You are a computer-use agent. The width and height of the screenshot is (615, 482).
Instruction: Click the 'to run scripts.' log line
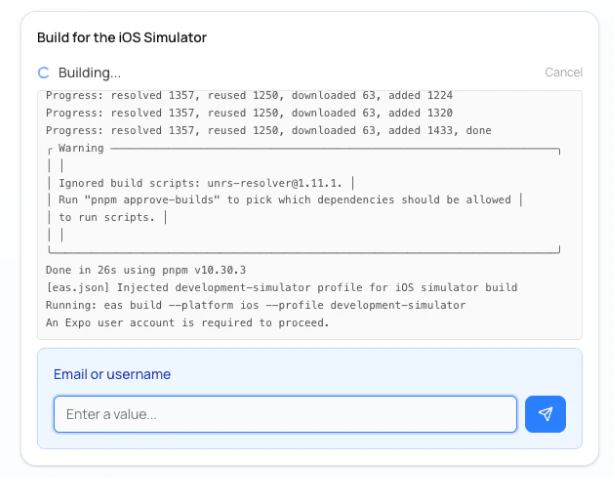111,217
